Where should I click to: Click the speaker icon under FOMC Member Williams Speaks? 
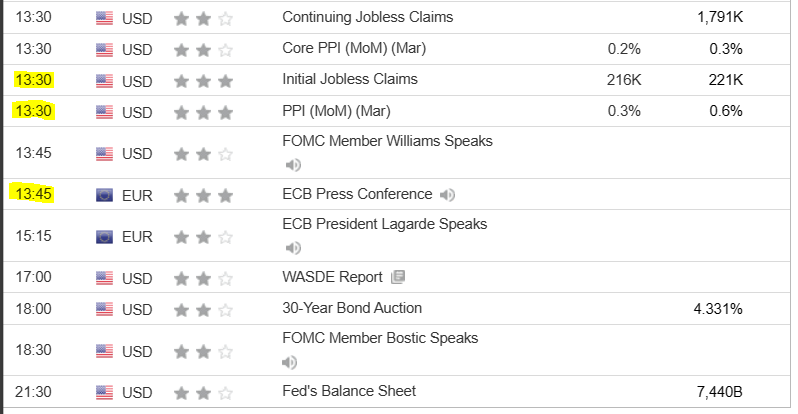point(293,165)
